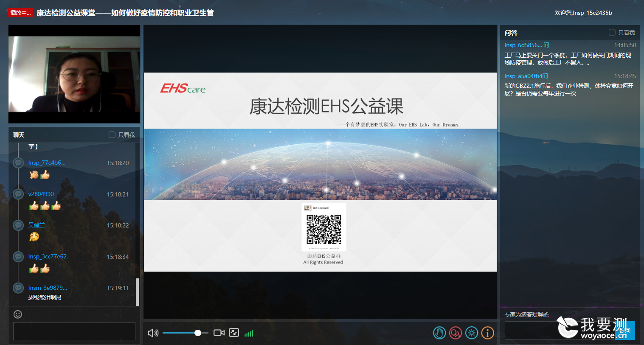Open the brightness settings icon

pyautogui.click(x=472, y=333)
